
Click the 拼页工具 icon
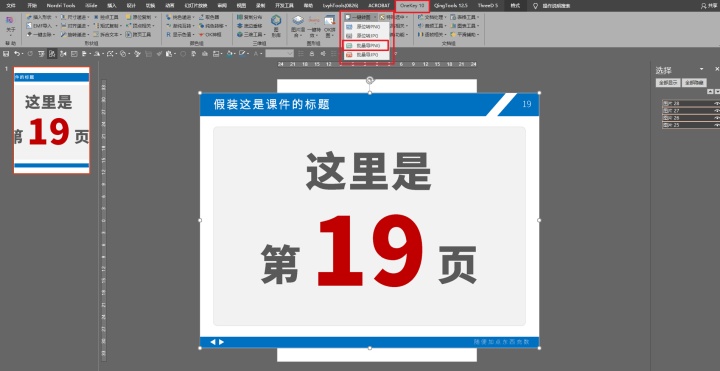pos(139,34)
